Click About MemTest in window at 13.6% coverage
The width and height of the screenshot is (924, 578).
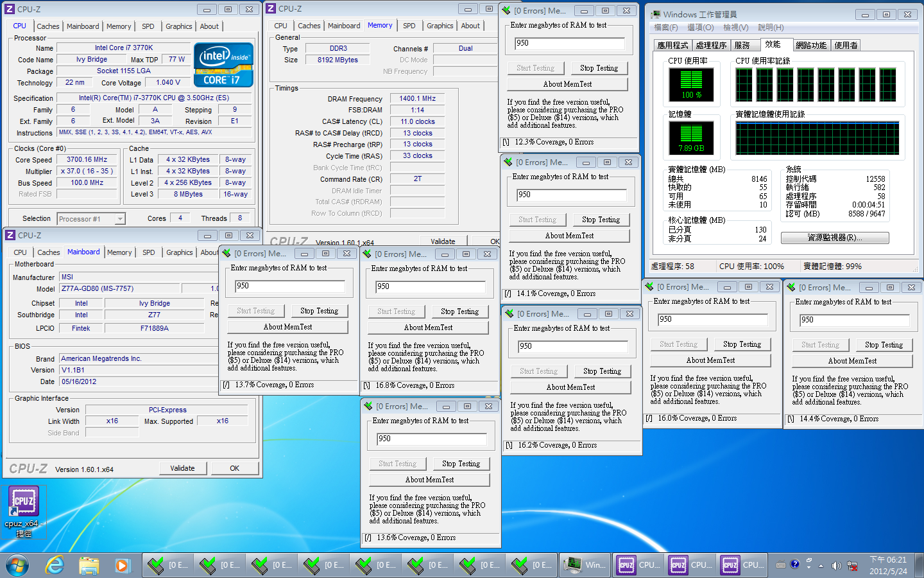pyautogui.click(x=430, y=480)
